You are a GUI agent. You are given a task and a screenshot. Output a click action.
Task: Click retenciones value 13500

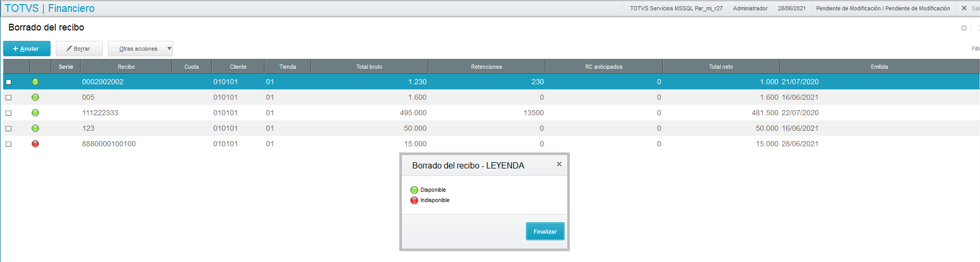pyautogui.click(x=534, y=113)
